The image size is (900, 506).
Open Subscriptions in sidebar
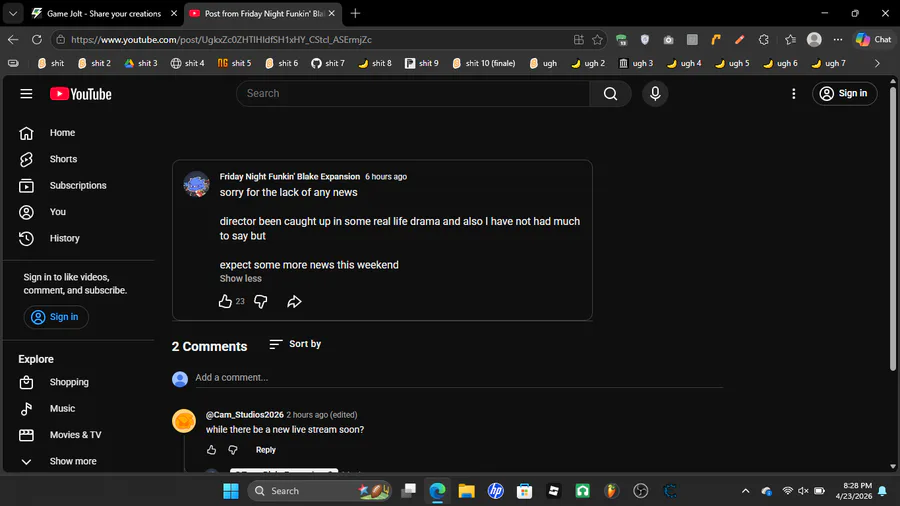click(x=78, y=185)
